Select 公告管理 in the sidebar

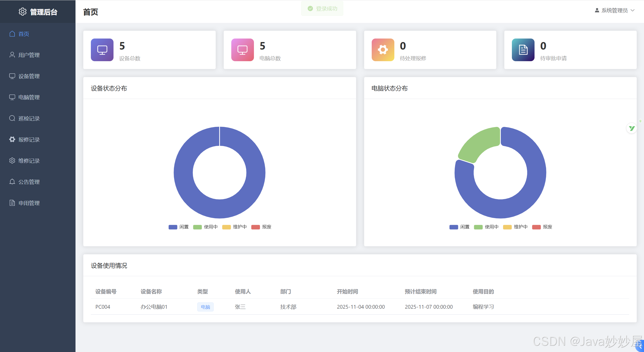point(38,182)
